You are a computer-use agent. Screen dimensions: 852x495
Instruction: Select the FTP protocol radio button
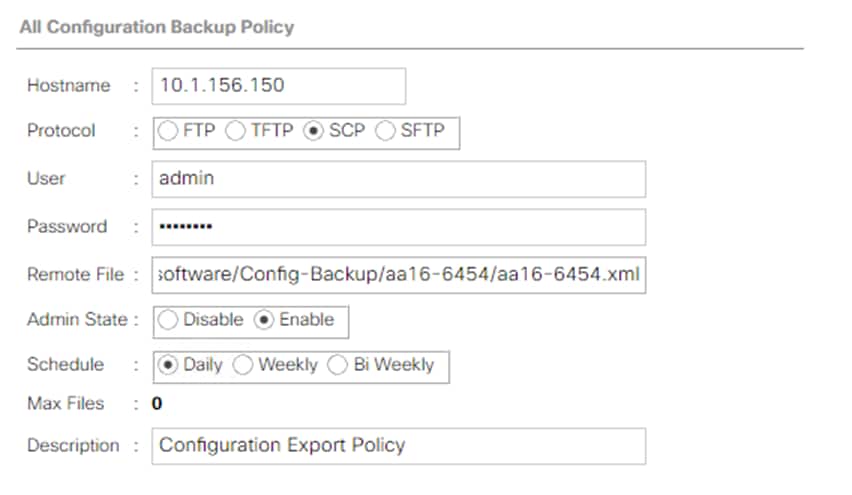click(x=168, y=132)
